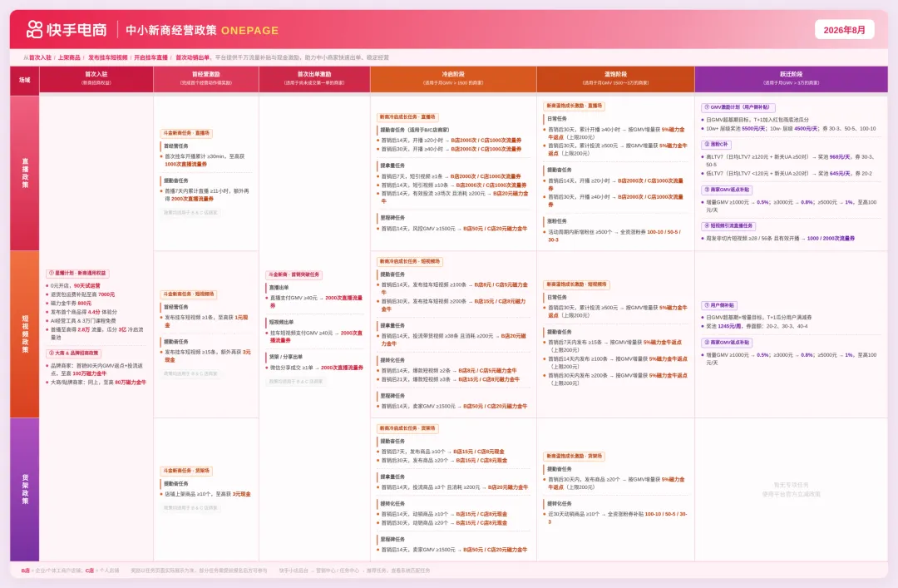Screen dimensions: 898x588
Task: Click the orange 短视频政策 row label
Action: [25, 334]
